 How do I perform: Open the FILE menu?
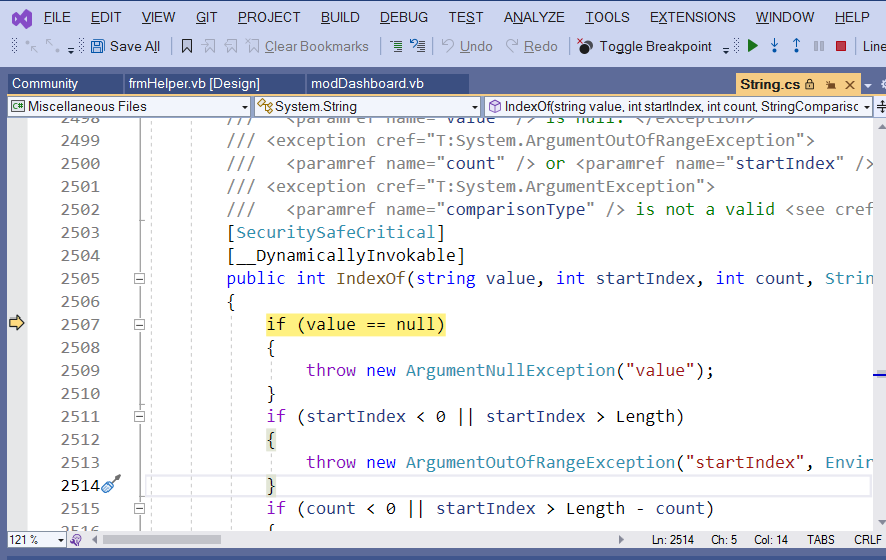[57, 18]
